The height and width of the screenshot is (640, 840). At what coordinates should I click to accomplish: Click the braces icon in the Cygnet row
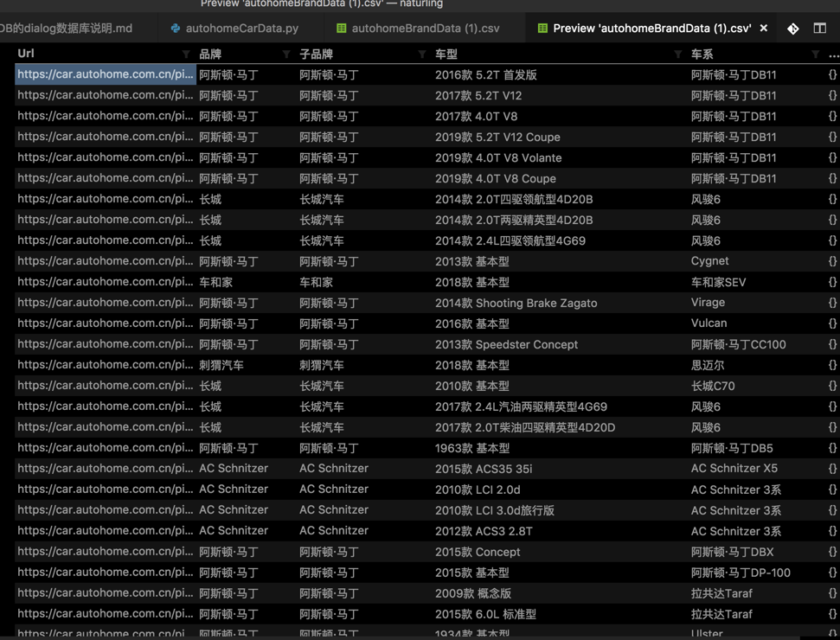coord(832,261)
